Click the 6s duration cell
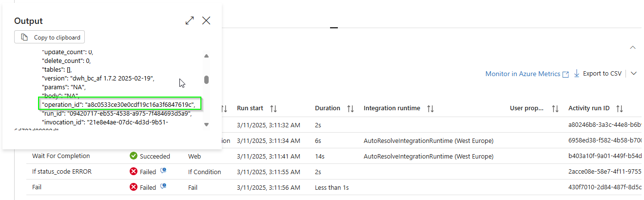 click(318, 141)
